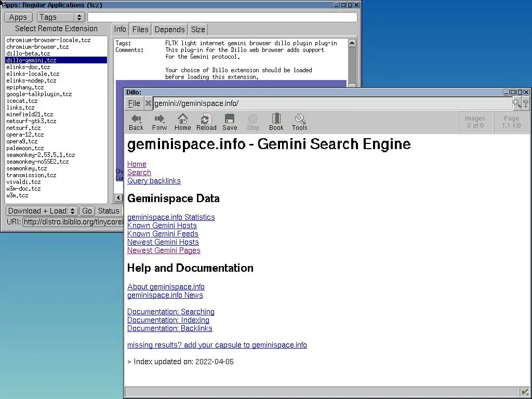Open the Images 0 of 0 indicator

tap(475, 122)
